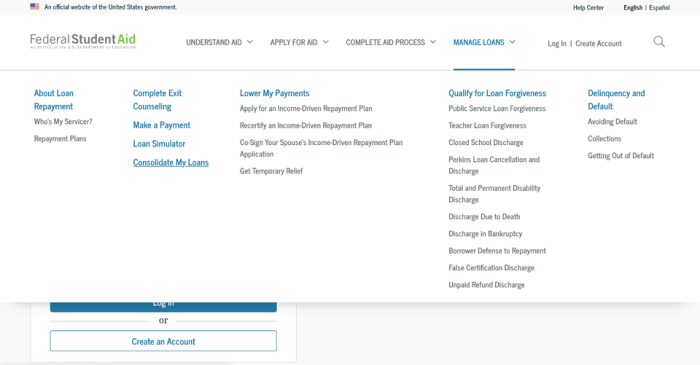Screen dimensions: 700x365
Task: Open Lower My Payments heading link
Action: coord(275,93)
